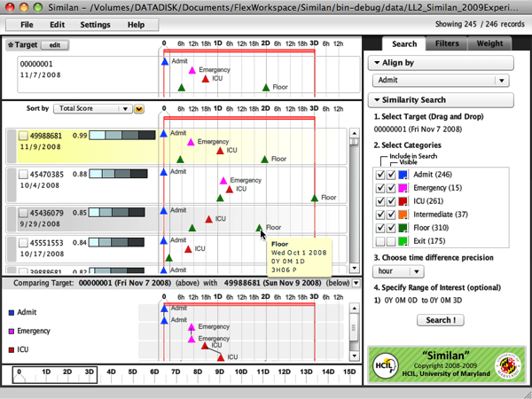Click the red ICU triangle in target timeline
The width and height of the screenshot is (532, 399).
pos(207,78)
